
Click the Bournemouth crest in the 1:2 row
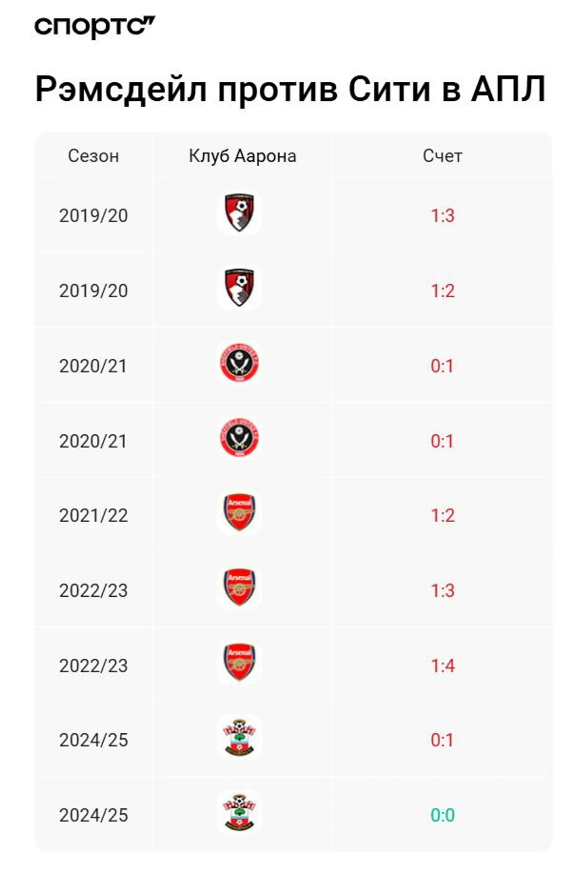coord(239,288)
